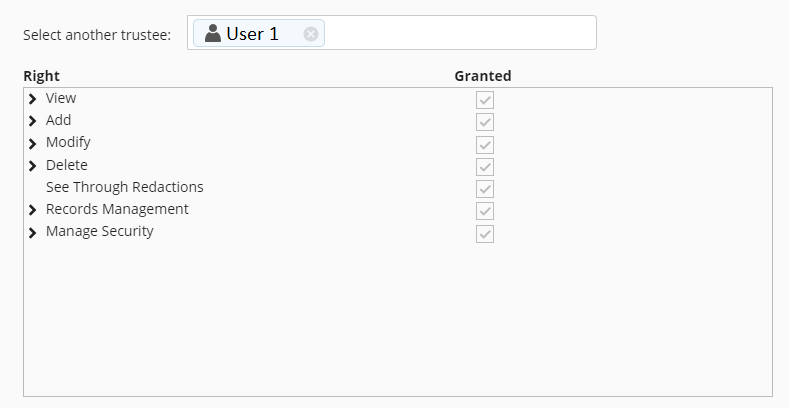Select the Manage Security row label
This screenshot has width=789, height=408.
pyautogui.click(x=100, y=231)
